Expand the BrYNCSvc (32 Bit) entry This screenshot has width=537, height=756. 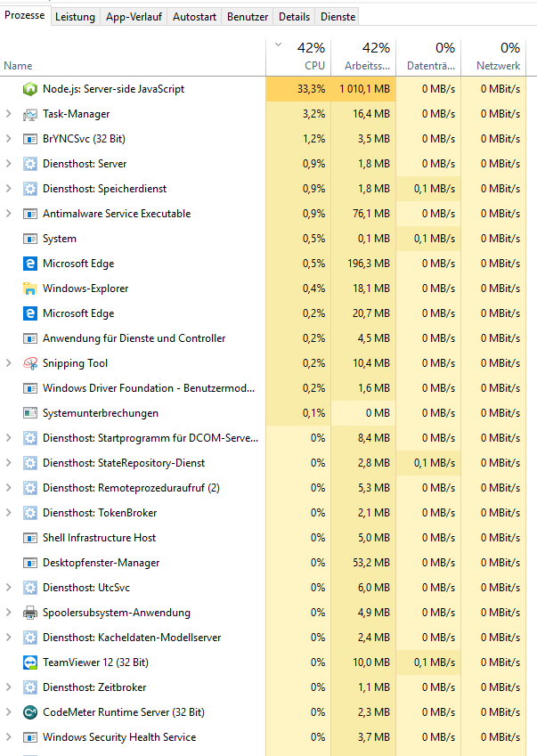[8, 139]
